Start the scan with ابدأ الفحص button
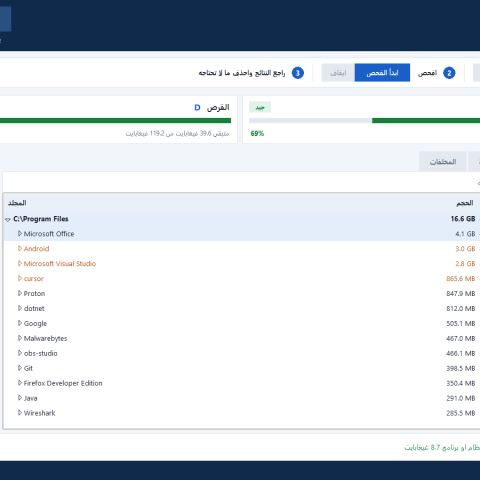 click(382, 73)
